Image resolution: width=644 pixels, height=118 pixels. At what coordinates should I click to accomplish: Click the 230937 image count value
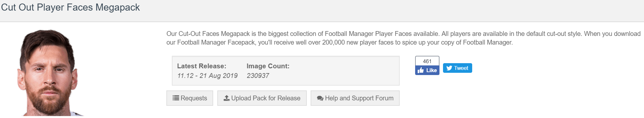point(258,76)
